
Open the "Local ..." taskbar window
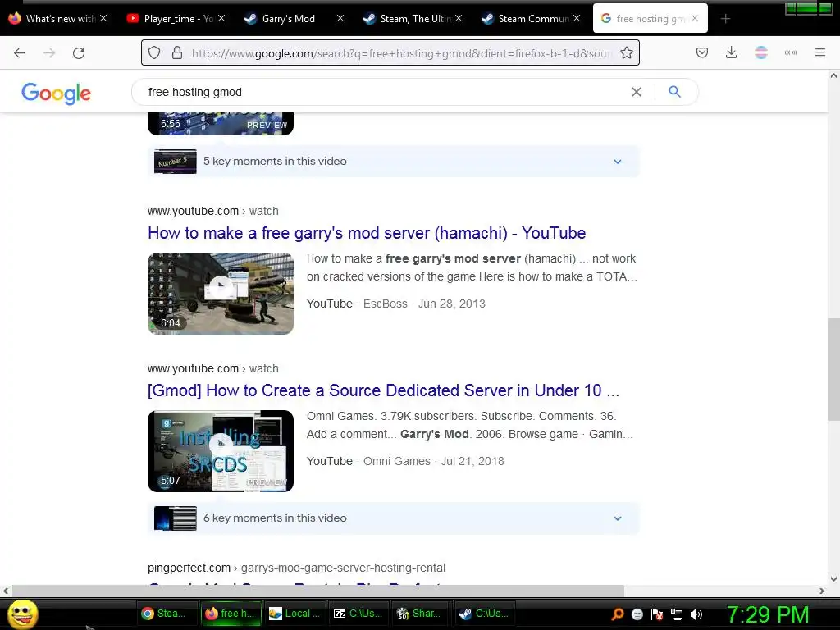pyautogui.click(x=294, y=614)
